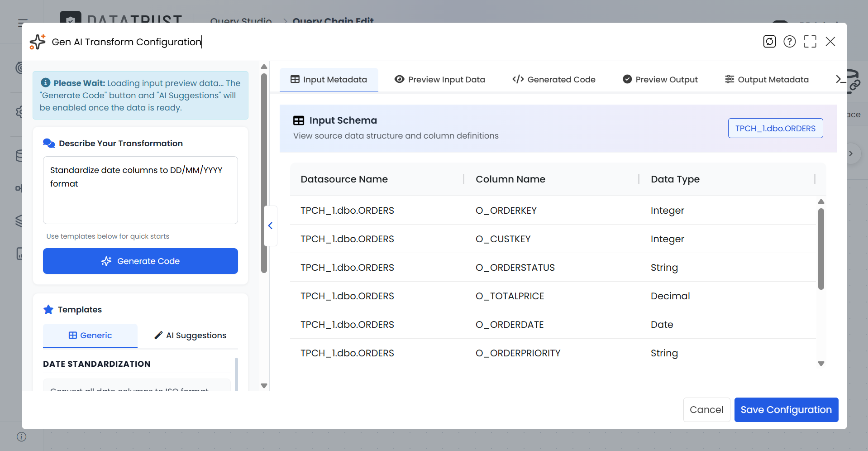Select the O_ORDERDATE cell
This screenshot has height=451, width=868.
point(510,325)
